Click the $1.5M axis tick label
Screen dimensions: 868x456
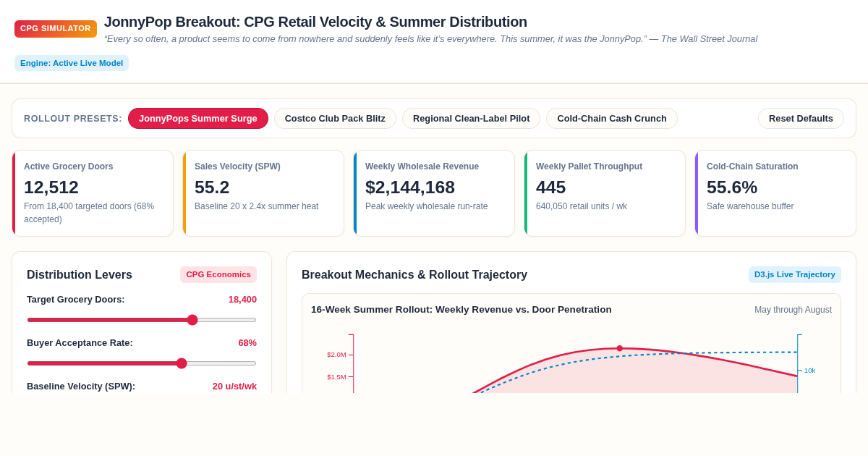point(336,377)
